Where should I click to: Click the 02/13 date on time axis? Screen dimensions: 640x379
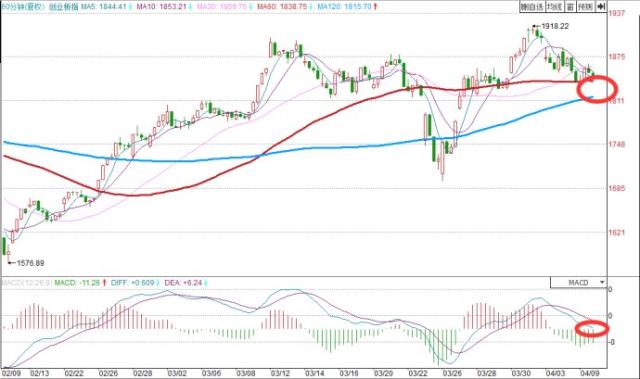pyautogui.click(x=40, y=373)
